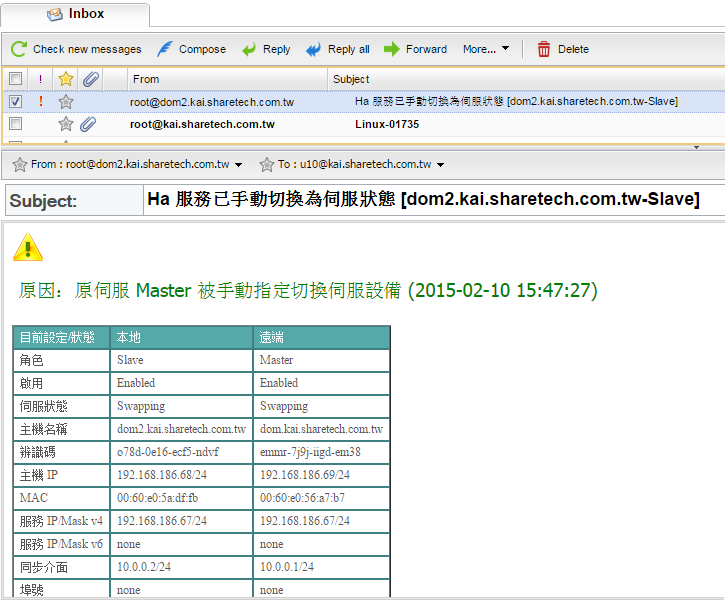Toggle the select-all checkbox in list header

click(x=15, y=78)
